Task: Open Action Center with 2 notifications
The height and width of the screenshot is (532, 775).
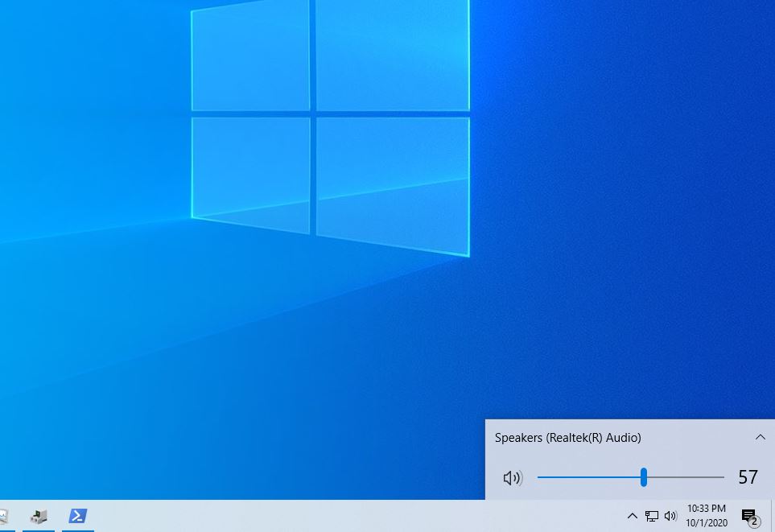Action: tap(750, 516)
